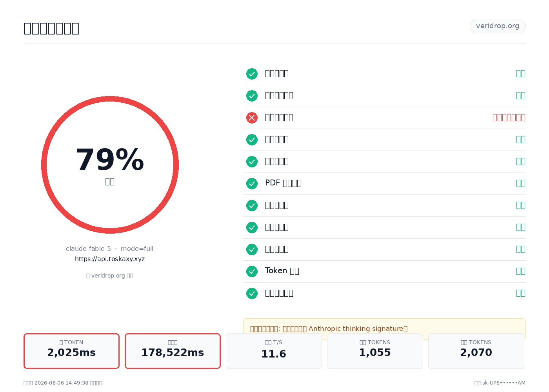Select the 1,055 TOKENS stat card
This screenshot has height=392, width=549.
pos(375,351)
